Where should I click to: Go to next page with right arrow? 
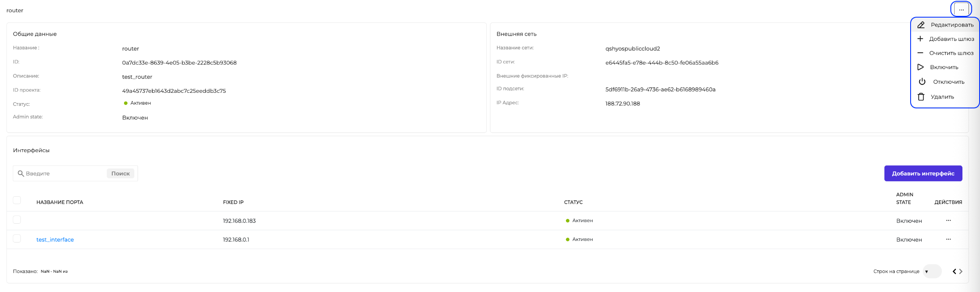[961, 271]
